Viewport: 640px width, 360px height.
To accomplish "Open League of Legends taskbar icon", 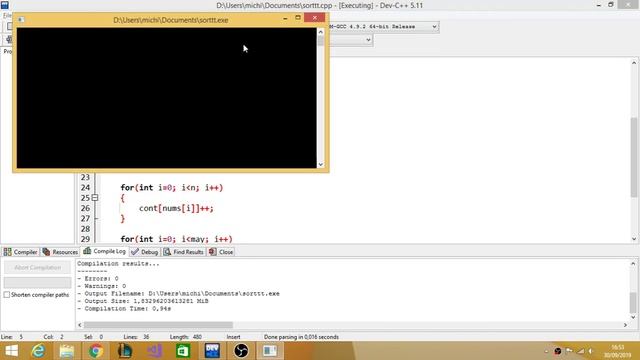I will point(124,351).
